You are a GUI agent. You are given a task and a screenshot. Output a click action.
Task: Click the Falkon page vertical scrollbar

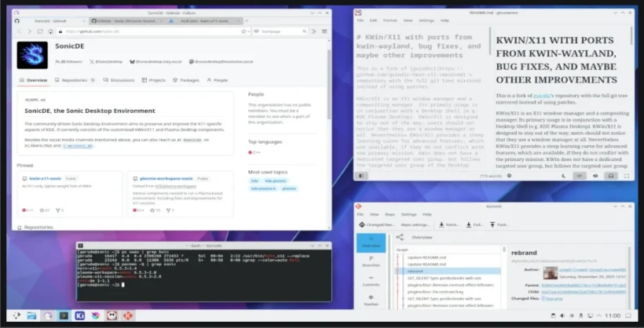328,84
